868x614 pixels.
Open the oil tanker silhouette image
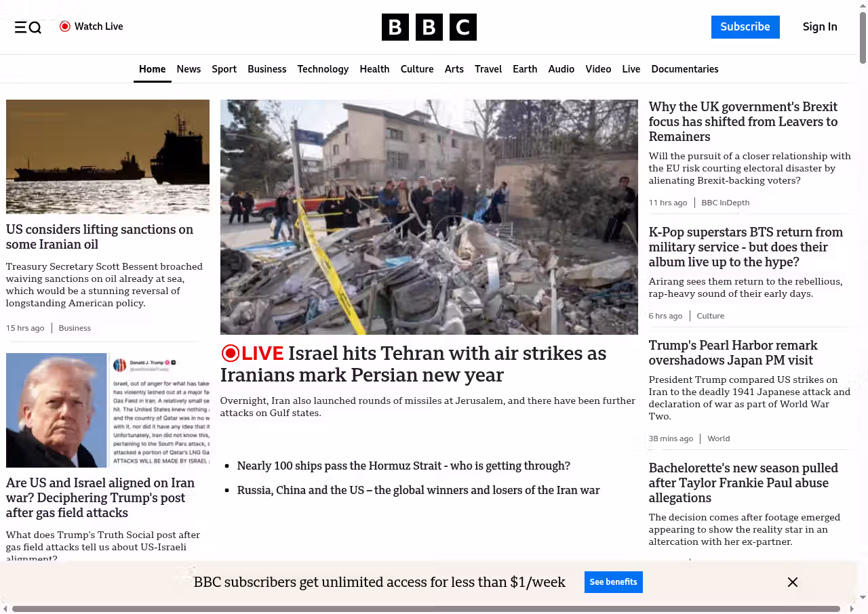[108, 157]
